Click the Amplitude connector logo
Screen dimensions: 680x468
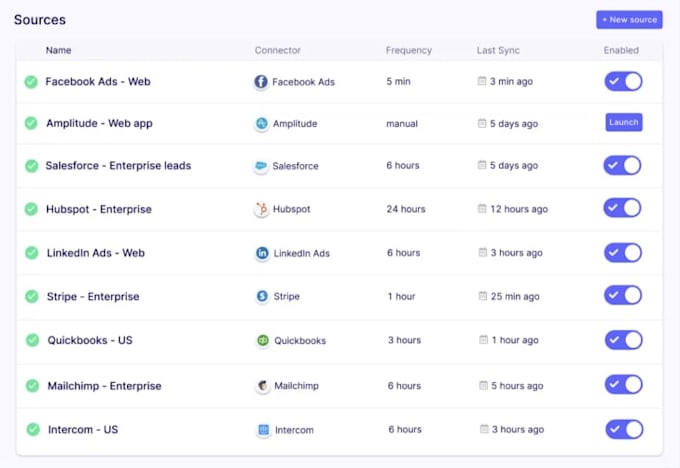point(262,124)
